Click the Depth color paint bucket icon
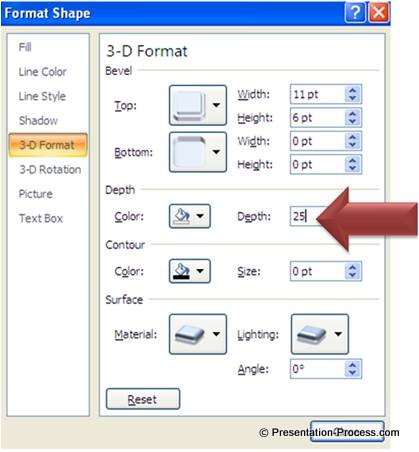This screenshot has height=452, width=419. 182,216
